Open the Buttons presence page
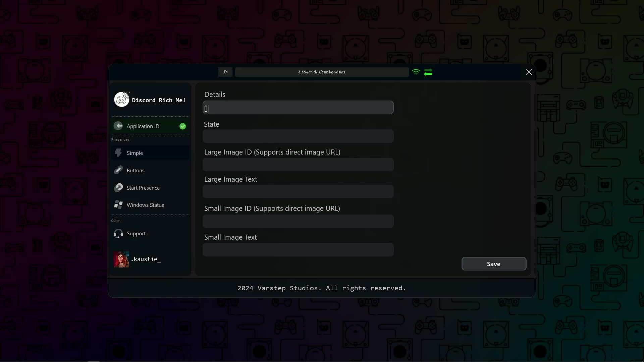Image resolution: width=644 pixels, height=362 pixels. tap(136, 170)
